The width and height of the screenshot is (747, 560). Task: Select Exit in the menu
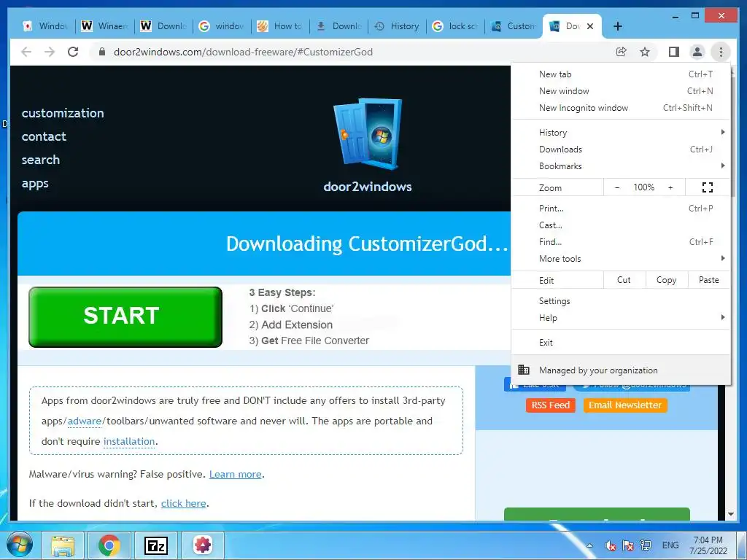click(x=620, y=343)
